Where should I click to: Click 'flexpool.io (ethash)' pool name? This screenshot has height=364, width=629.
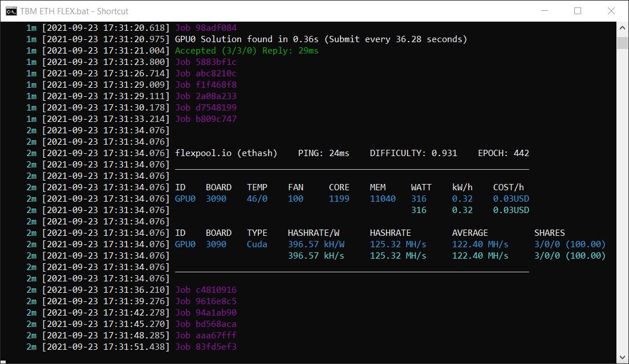pos(226,153)
